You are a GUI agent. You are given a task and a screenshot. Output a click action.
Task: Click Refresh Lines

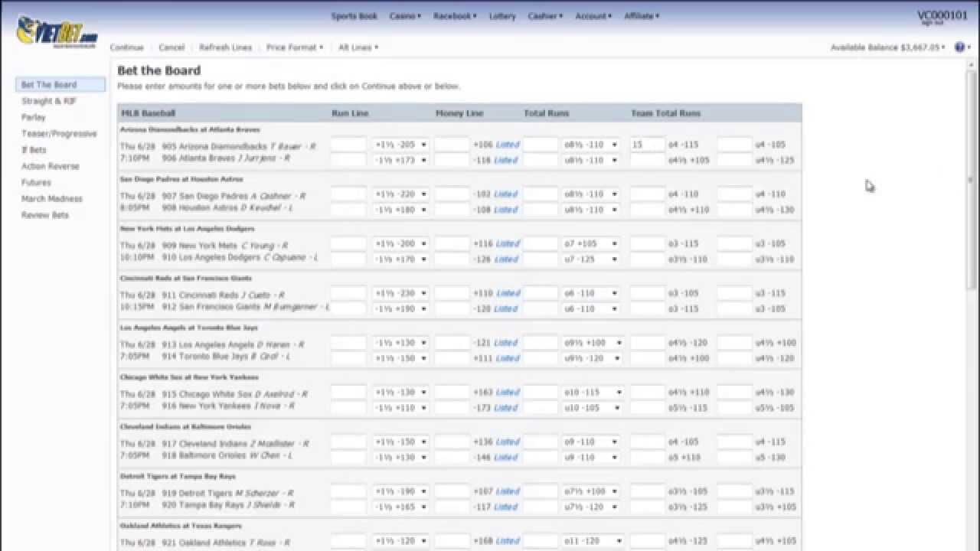pyautogui.click(x=225, y=47)
